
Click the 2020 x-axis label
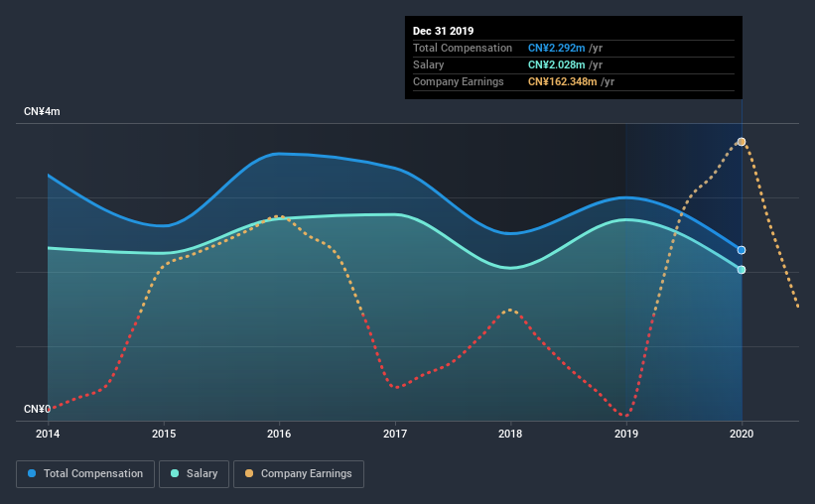[x=742, y=434]
